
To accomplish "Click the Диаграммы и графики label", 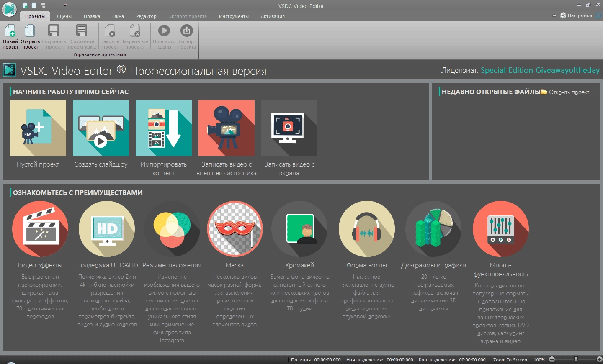I will [x=433, y=265].
